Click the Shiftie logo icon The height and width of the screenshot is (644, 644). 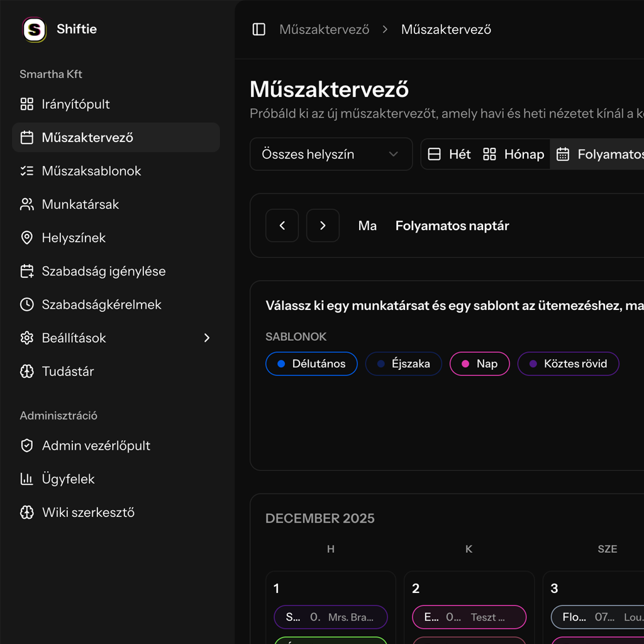34,30
